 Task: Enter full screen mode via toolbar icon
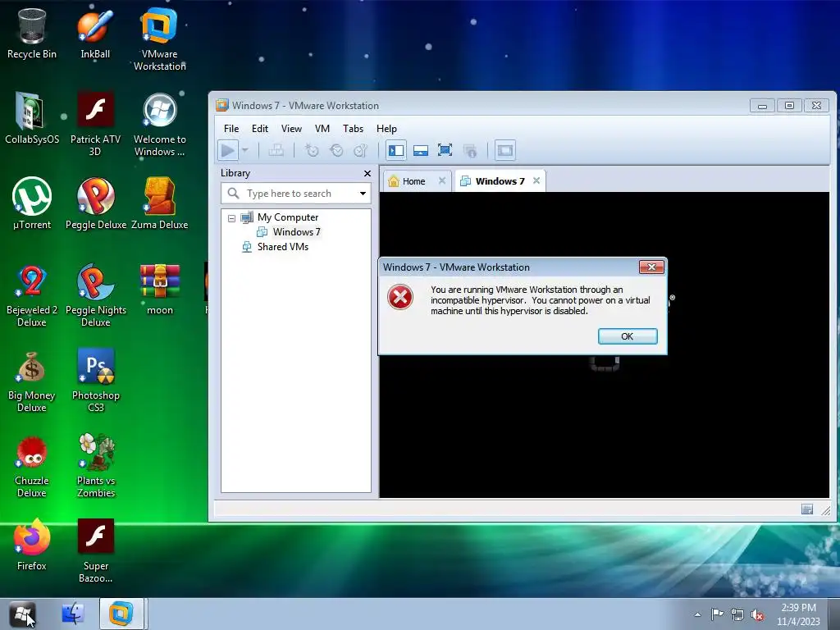[x=445, y=151]
